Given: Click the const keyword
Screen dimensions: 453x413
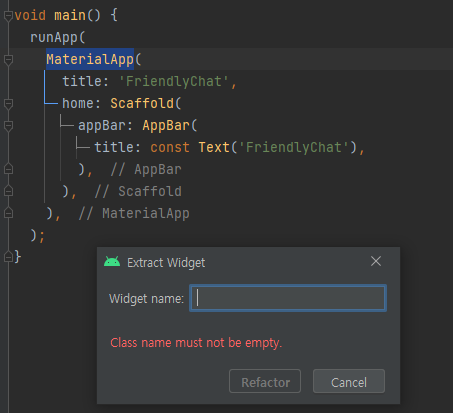Looking at the screenshot, I should (x=170, y=147).
